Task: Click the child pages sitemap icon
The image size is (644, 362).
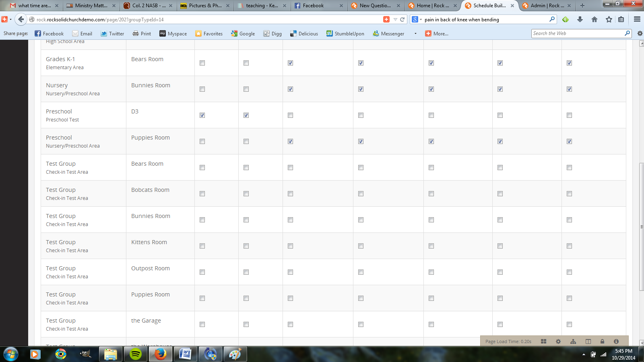Action: click(572, 341)
